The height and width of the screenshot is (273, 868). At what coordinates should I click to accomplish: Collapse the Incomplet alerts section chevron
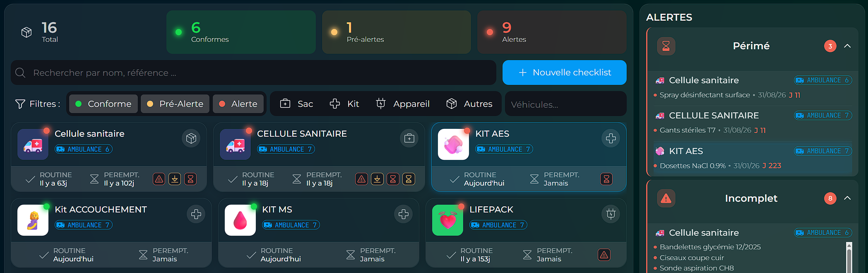[847, 198]
